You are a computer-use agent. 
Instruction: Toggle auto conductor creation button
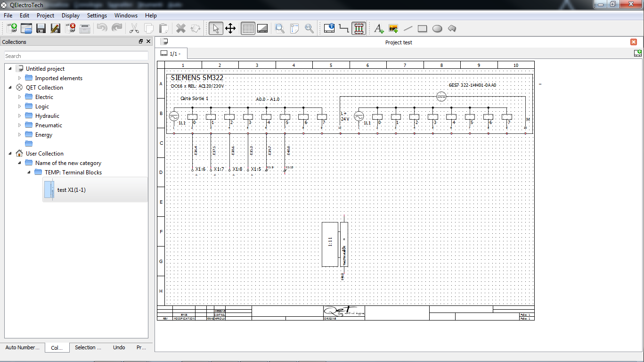click(359, 28)
